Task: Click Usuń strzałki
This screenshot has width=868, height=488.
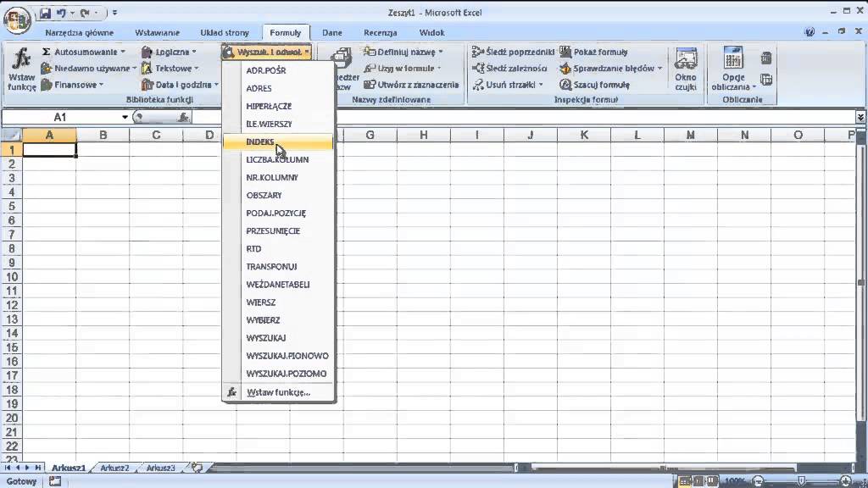Action: 508,85
